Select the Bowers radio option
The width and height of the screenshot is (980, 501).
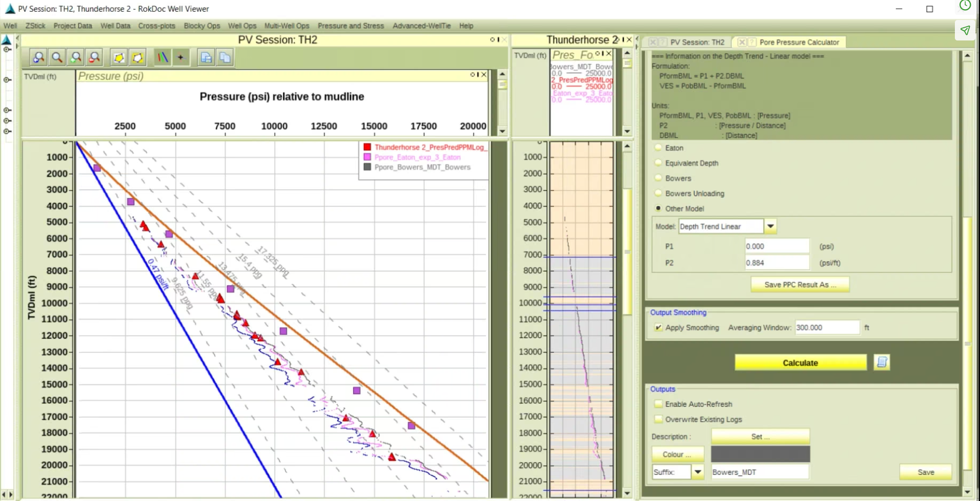[658, 178]
